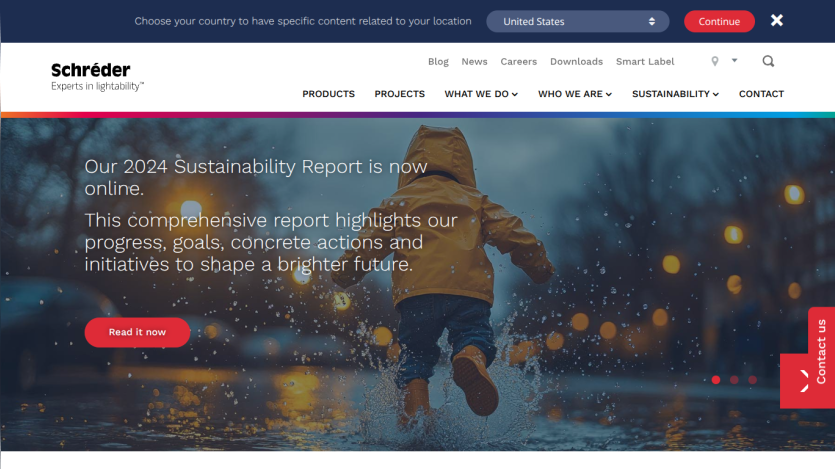Viewport: 835px width, 469px height.
Task: Visit the Careers page
Action: pyautogui.click(x=518, y=61)
